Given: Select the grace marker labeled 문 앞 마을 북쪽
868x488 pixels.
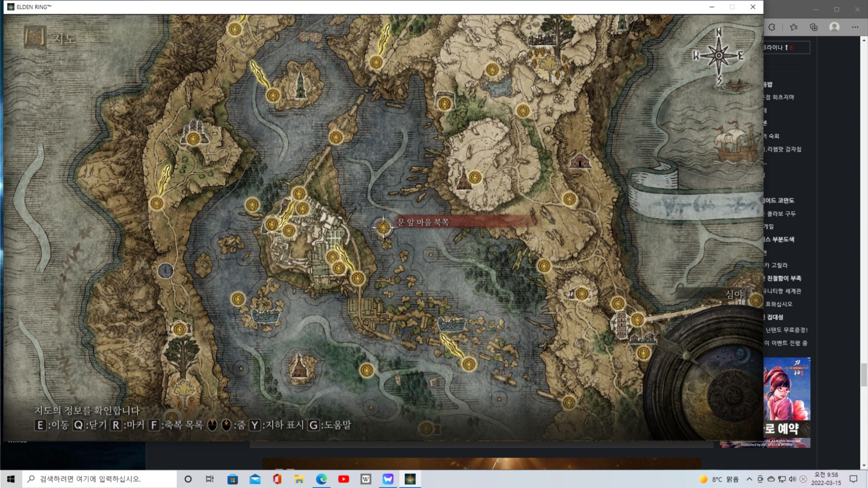Looking at the screenshot, I should 383,227.
